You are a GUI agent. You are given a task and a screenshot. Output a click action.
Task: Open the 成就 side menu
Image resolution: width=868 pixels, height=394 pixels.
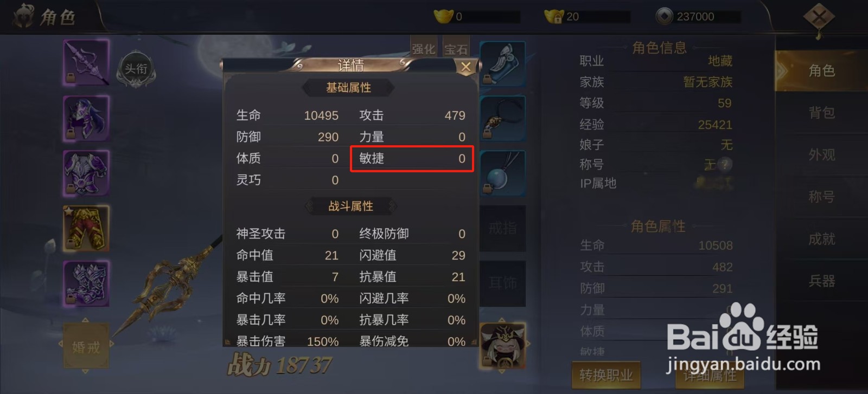(821, 239)
